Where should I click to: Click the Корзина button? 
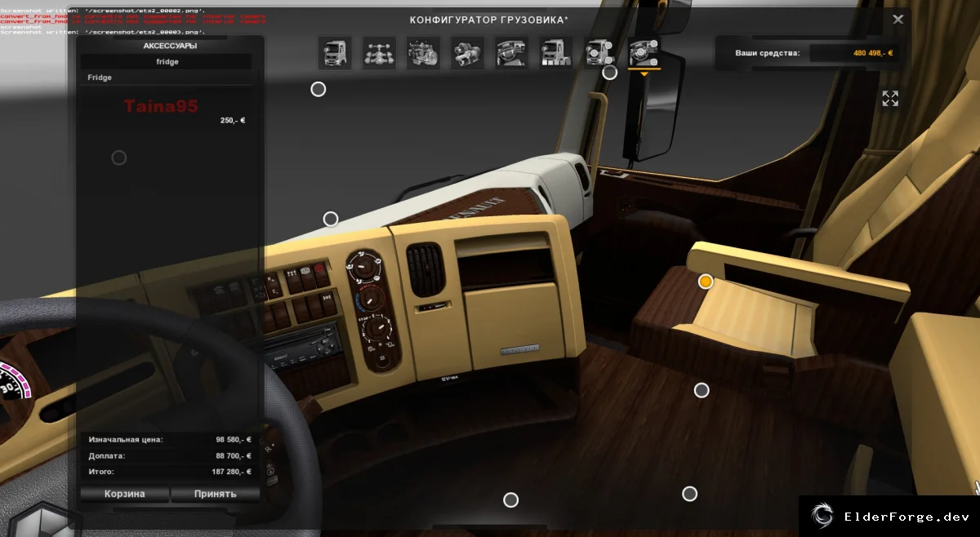coord(125,494)
